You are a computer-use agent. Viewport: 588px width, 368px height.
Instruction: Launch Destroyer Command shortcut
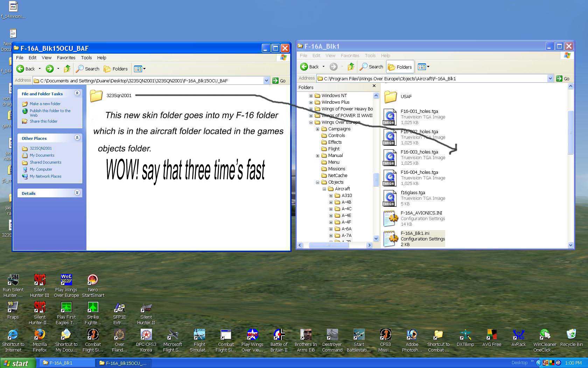(x=332, y=340)
